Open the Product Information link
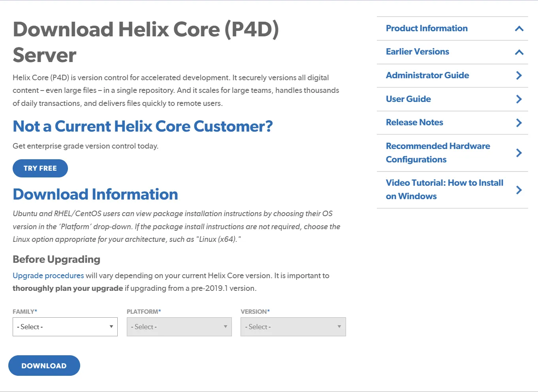538x392 pixels. 427,28
